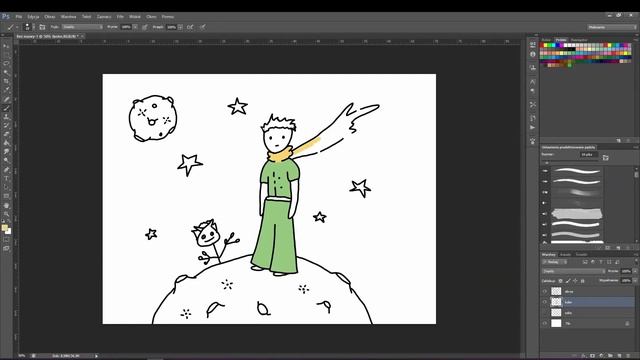Open the brush Tryb mode dropdown
Viewport: 640px width, 360px height.
[82, 27]
